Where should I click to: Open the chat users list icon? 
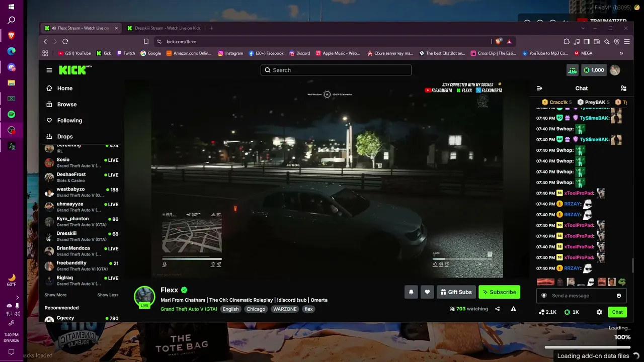tap(623, 88)
